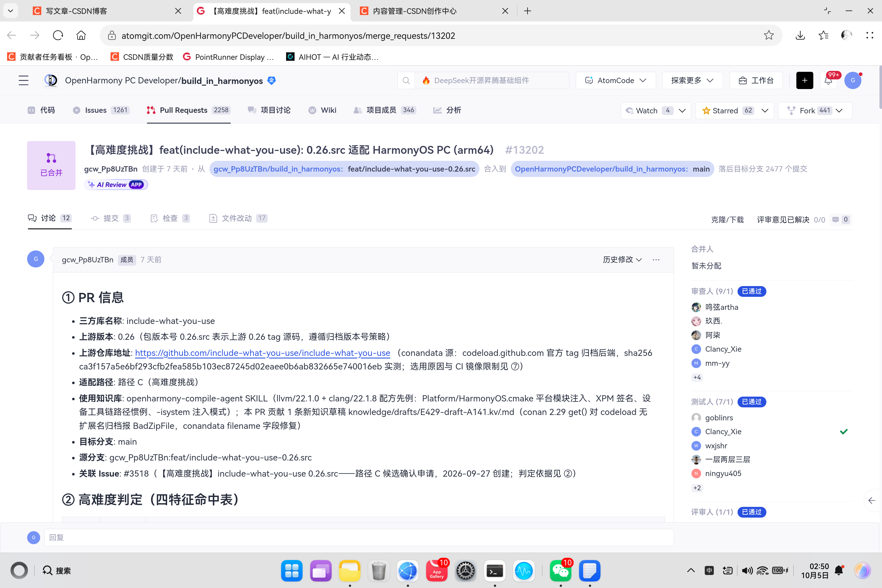Open the browser tab list chevron
This screenshot has width=882, height=588.
(10, 11)
